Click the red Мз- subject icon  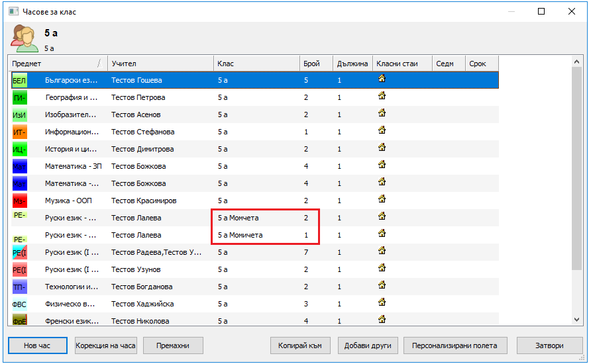19,201
